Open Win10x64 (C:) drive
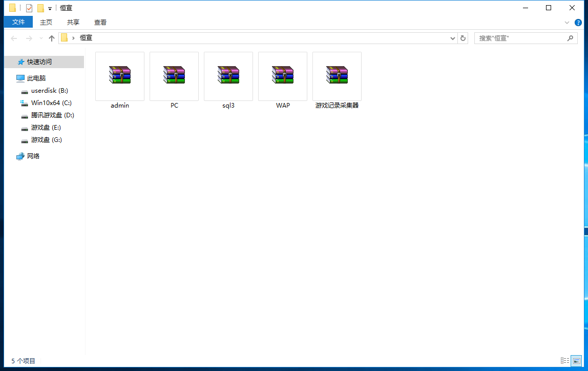 tap(51, 103)
